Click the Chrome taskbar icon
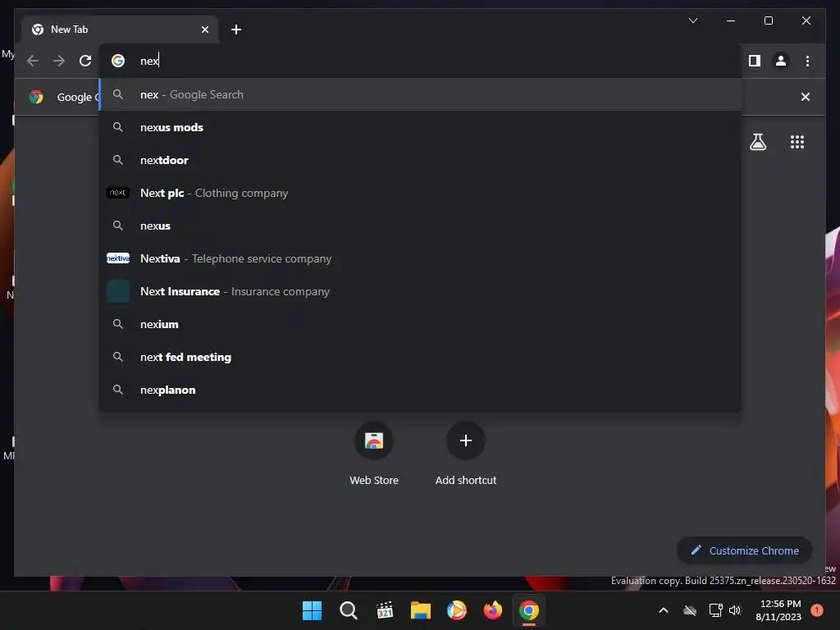 529,610
